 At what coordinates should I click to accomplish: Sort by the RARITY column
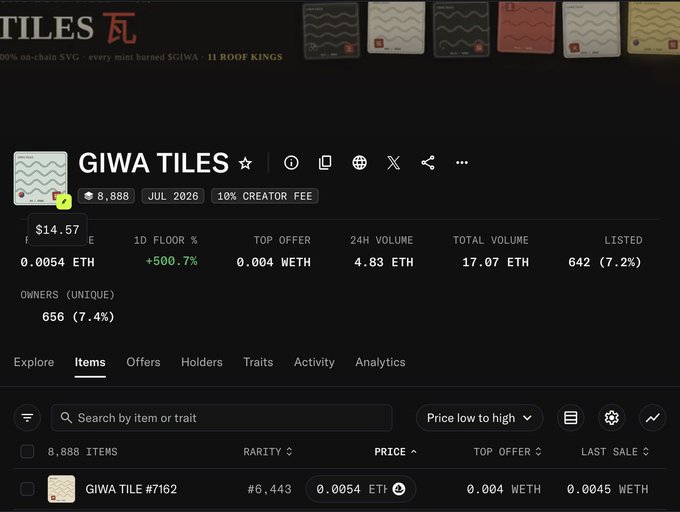[x=268, y=452]
